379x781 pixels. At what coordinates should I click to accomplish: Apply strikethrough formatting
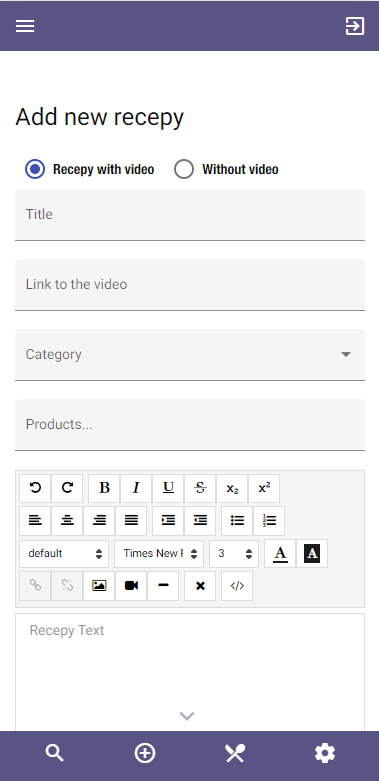point(200,488)
